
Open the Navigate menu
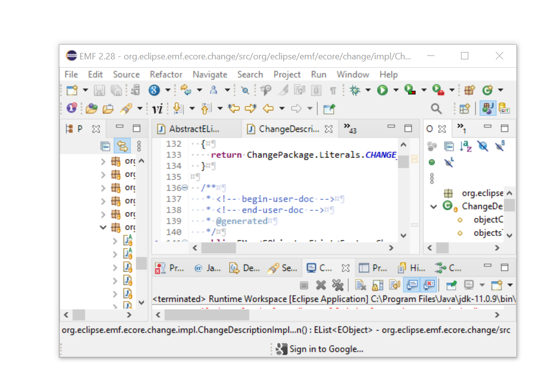point(209,75)
